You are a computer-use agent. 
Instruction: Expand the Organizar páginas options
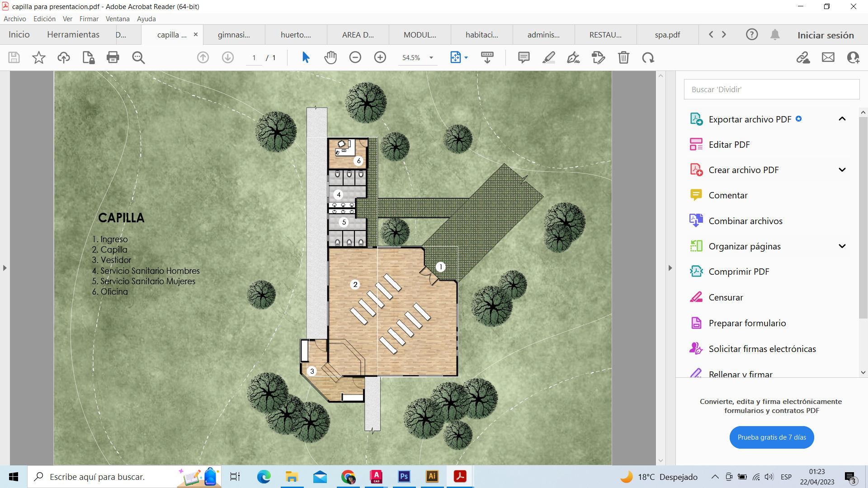[x=842, y=246]
